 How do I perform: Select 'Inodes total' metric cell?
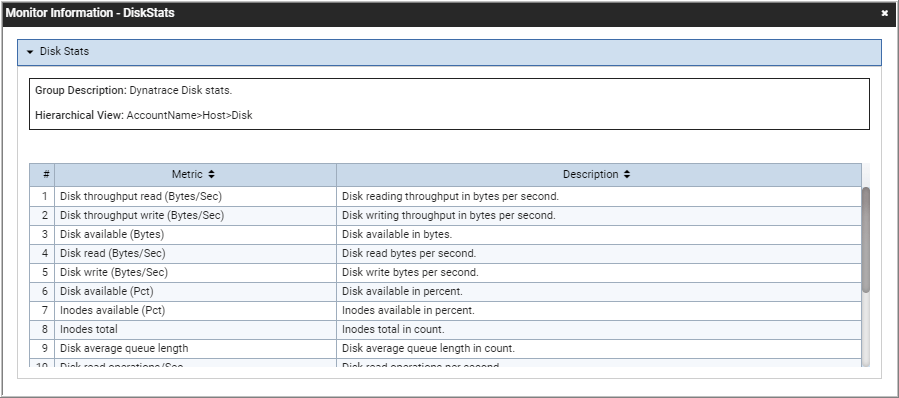(196, 329)
